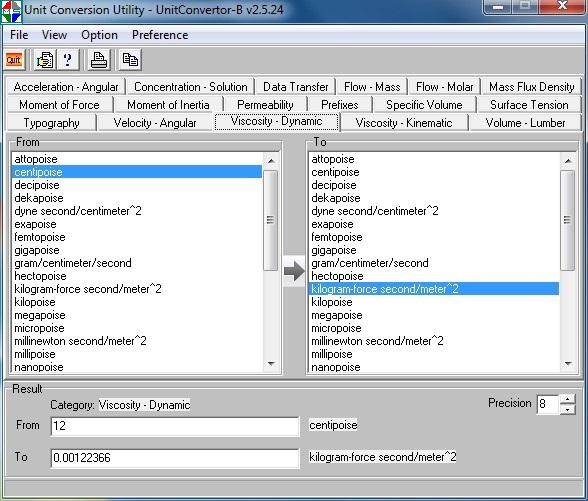Click the copy result toolbar icon

pos(130,60)
